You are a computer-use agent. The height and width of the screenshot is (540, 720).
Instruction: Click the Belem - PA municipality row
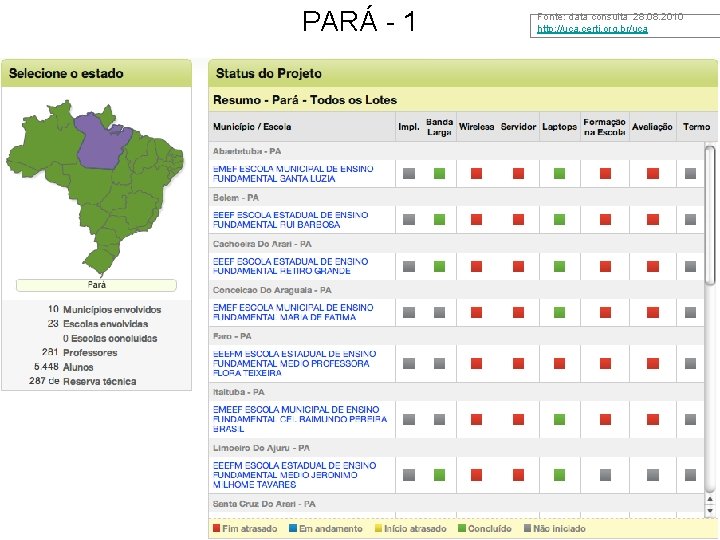[x=457, y=197]
